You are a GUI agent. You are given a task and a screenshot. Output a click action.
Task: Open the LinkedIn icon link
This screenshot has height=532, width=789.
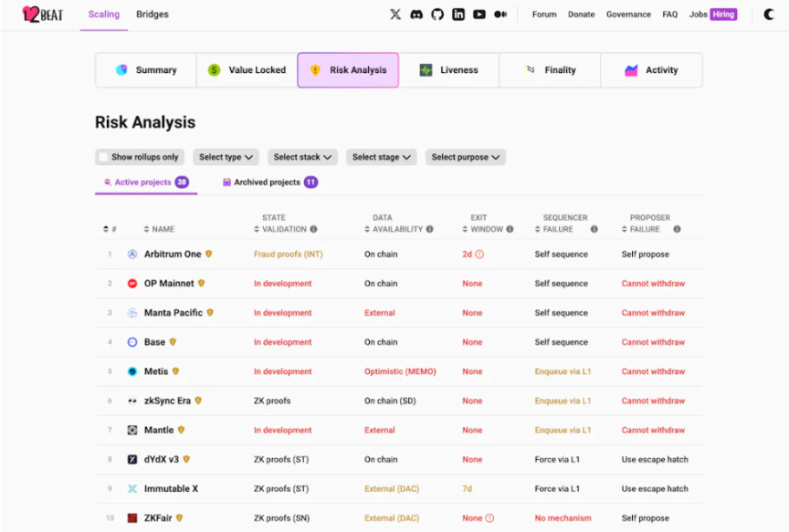pos(458,14)
